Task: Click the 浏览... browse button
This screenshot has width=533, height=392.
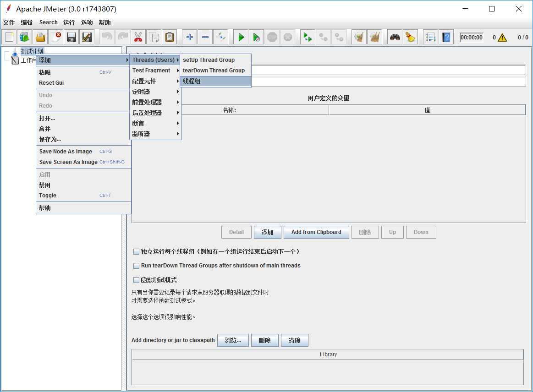Action: click(233, 340)
